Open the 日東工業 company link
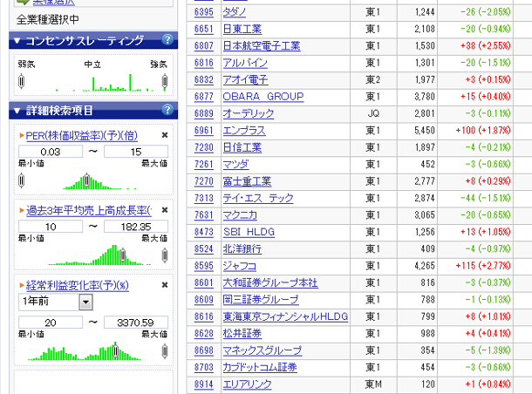The height and width of the screenshot is (394, 532). pyautogui.click(x=242, y=29)
